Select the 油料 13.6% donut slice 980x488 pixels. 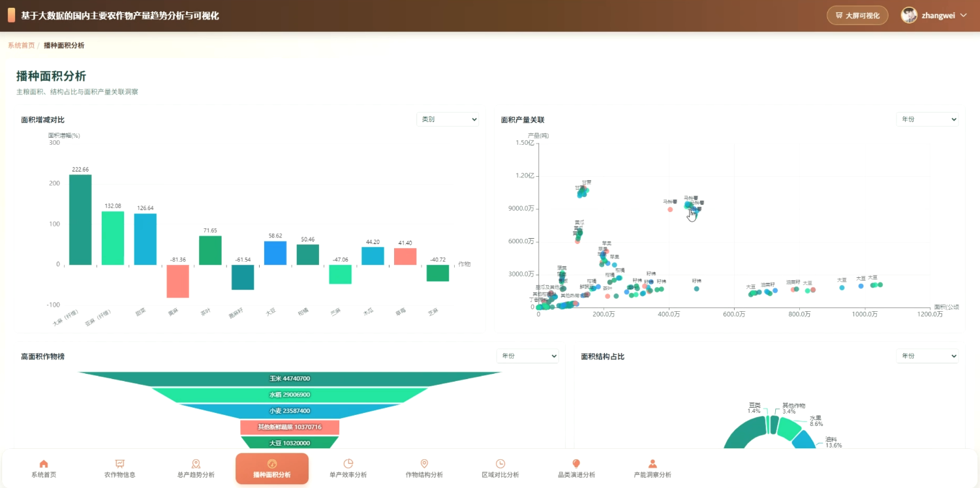point(805,441)
